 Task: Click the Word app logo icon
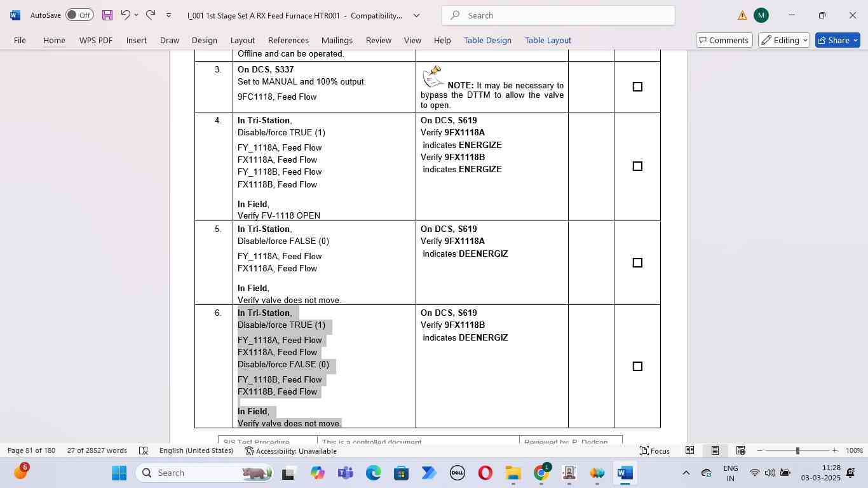(x=15, y=15)
